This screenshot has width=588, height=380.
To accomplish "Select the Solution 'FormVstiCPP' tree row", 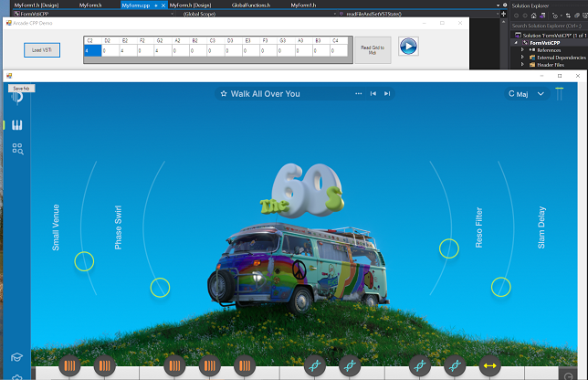I will point(550,36).
